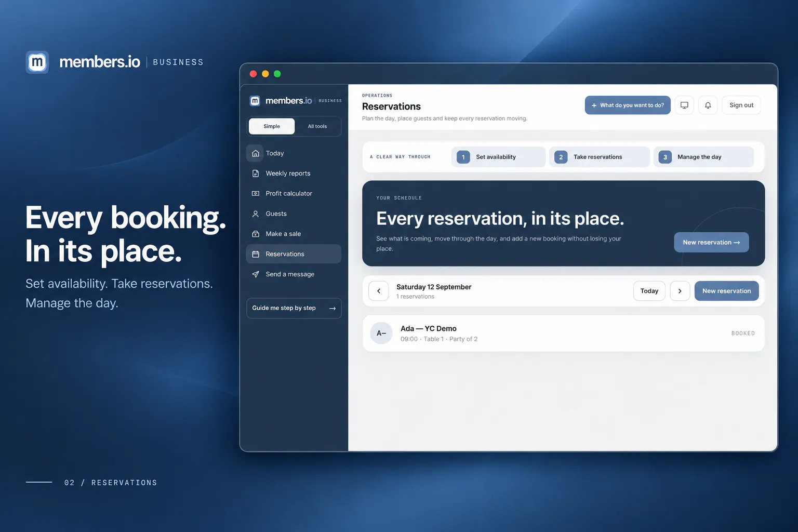Click the Profit calculator money icon
This screenshot has height=532, width=798.
[255, 193]
